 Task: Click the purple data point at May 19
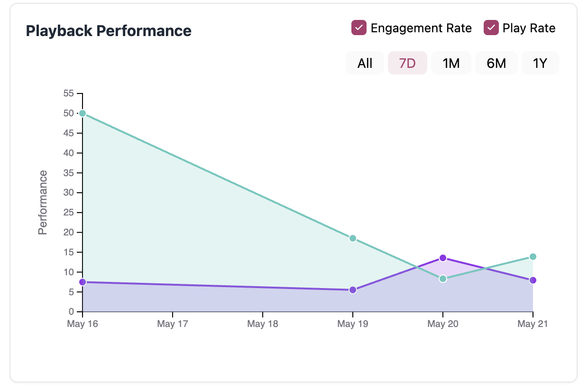[352, 289]
